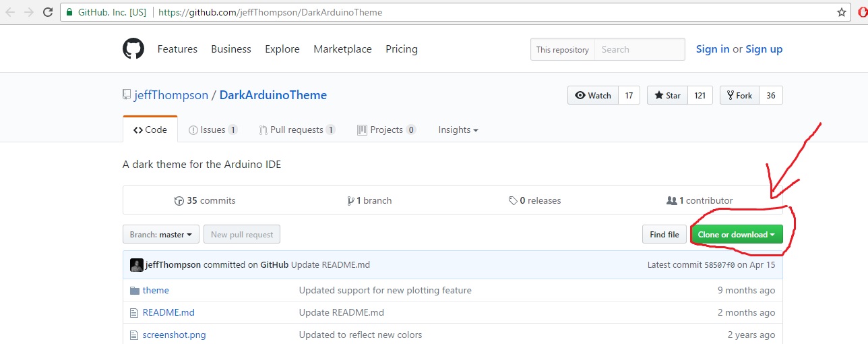Click the README.md file icon

[x=133, y=312]
